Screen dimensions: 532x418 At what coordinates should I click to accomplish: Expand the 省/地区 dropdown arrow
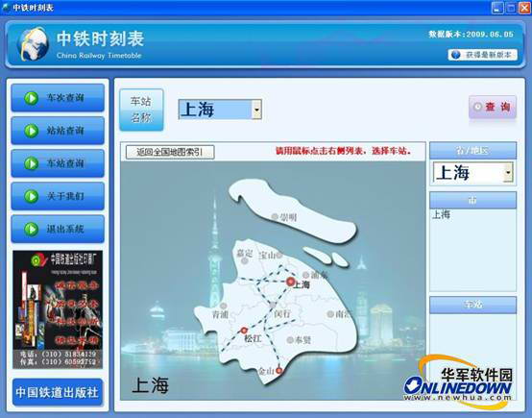(x=508, y=173)
